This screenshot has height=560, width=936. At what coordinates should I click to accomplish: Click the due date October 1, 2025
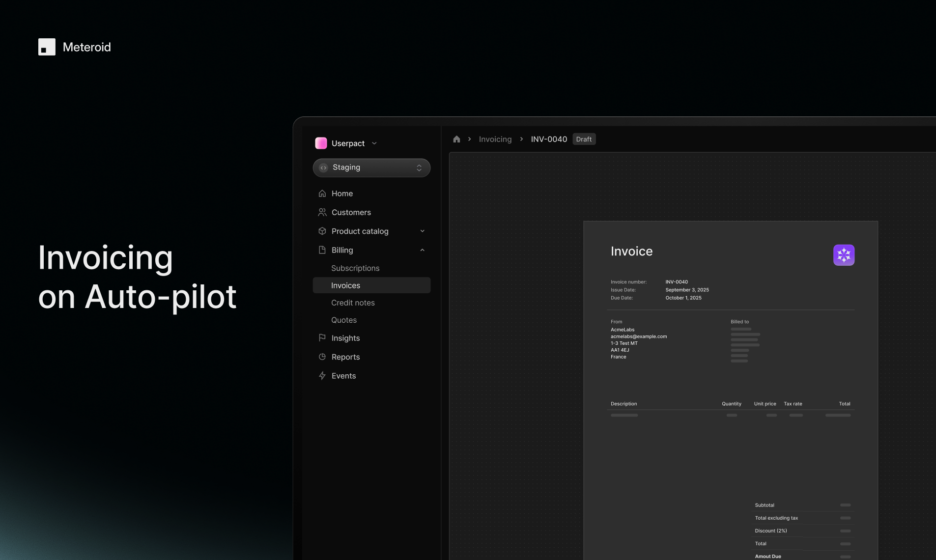(683, 298)
